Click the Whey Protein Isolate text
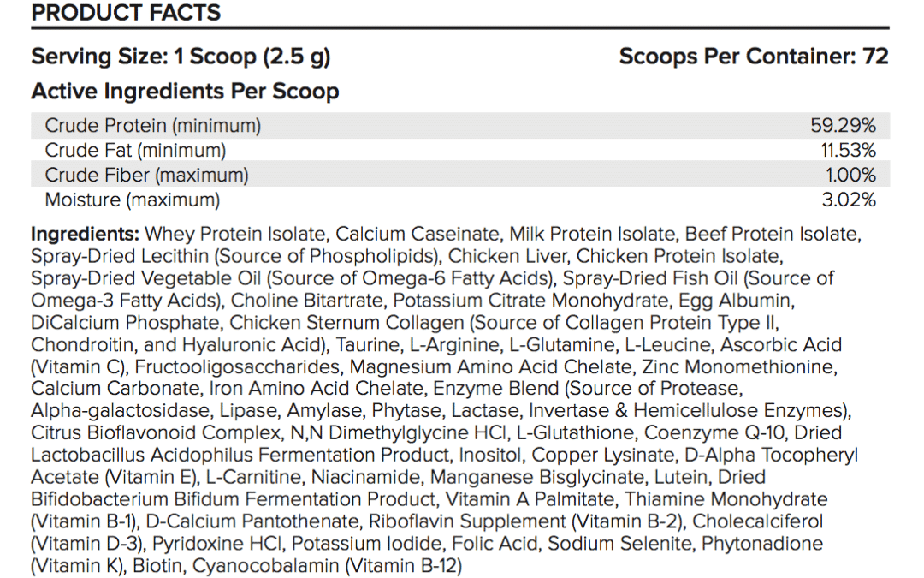 pyautogui.click(x=235, y=234)
